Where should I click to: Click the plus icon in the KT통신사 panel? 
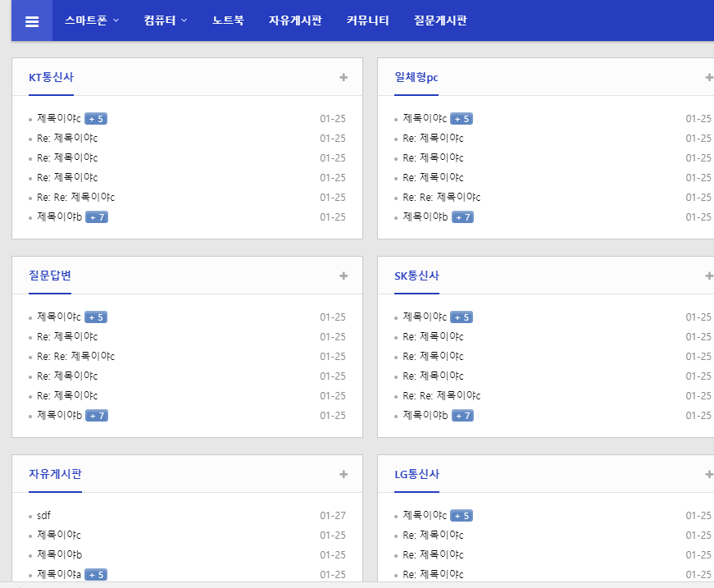pos(343,78)
